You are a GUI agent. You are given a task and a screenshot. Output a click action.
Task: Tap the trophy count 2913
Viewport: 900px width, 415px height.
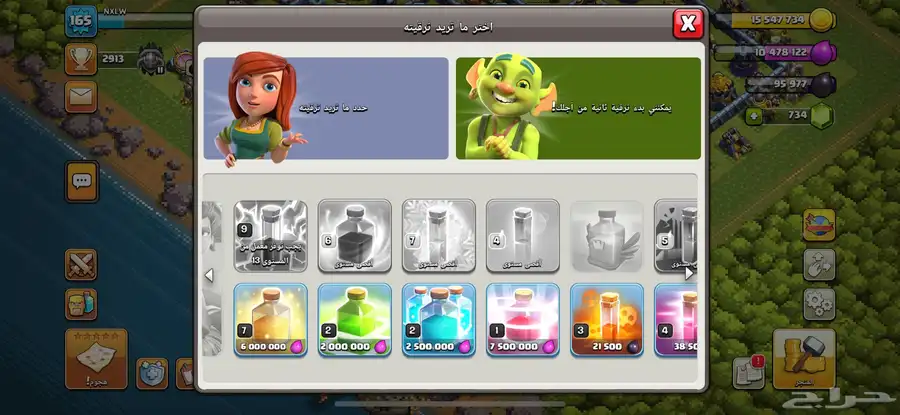(x=112, y=59)
